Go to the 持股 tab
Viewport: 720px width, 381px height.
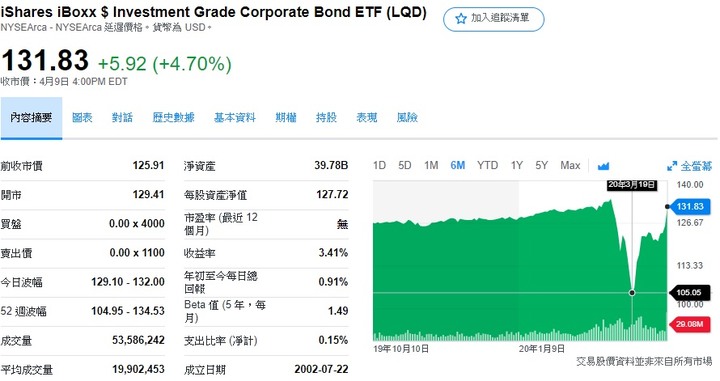[326, 118]
